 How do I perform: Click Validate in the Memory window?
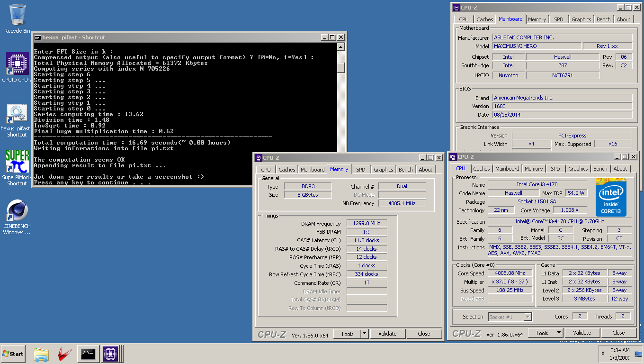[x=387, y=334]
